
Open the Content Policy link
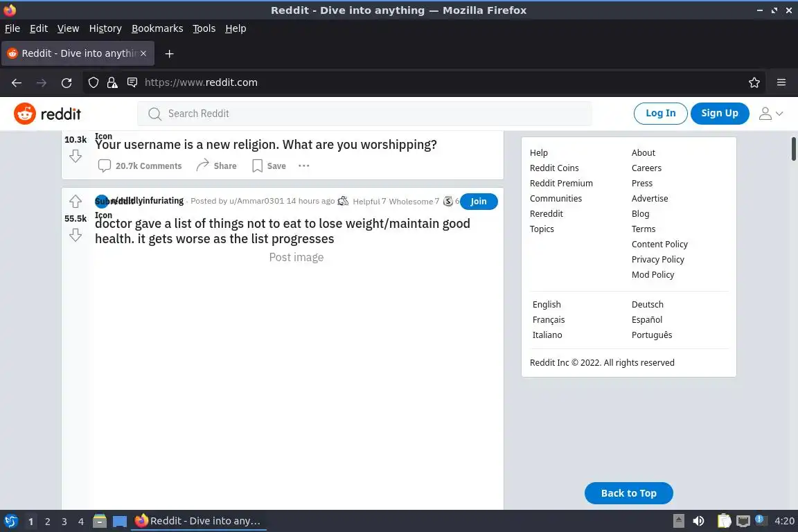pyautogui.click(x=659, y=245)
